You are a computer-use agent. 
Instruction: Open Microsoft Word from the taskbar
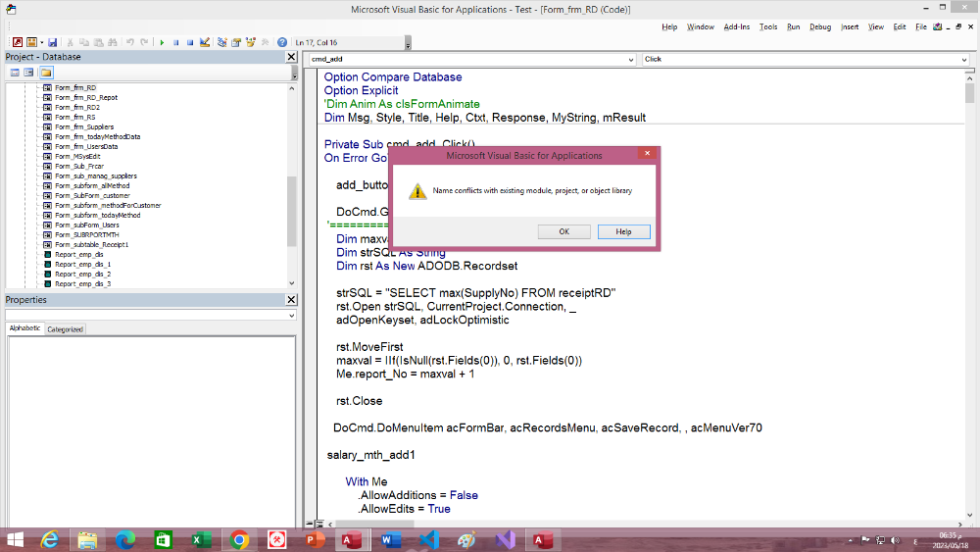(x=391, y=540)
